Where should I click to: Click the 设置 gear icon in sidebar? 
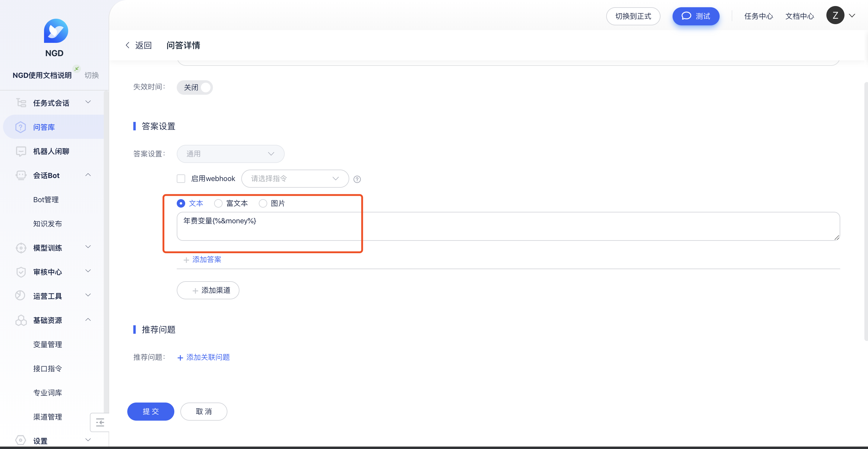(x=21, y=440)
